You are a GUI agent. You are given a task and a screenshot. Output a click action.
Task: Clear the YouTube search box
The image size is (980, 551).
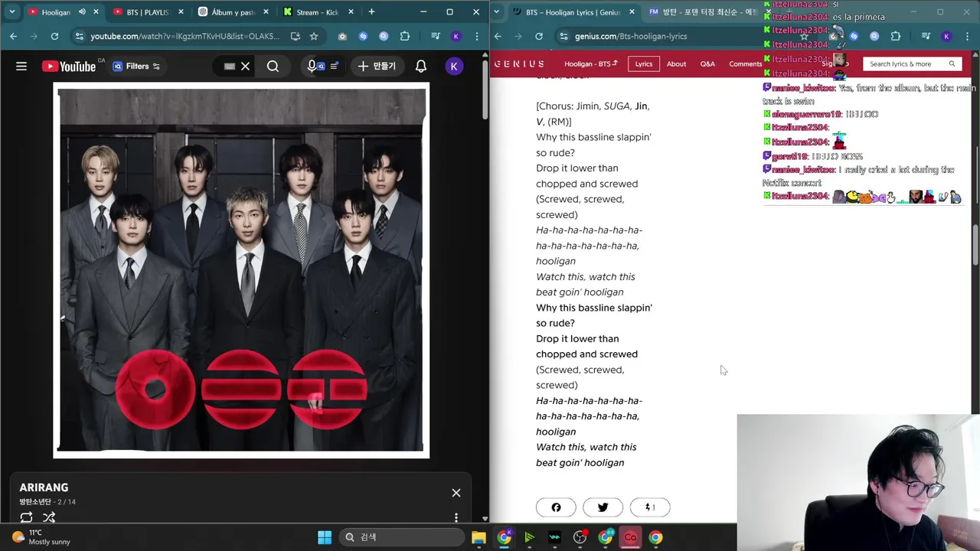pyautogui.click(x=245, y=67)
